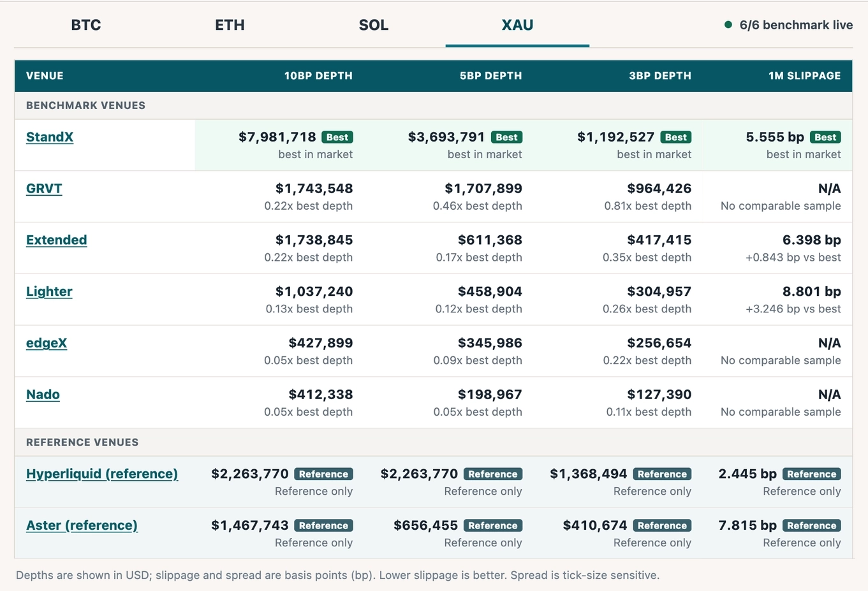The width and height of the screenshot is (868, 591).
Task: Select the "+3.246 bp vs best" note
Action: pyautogui.click(x=793, y=309)
